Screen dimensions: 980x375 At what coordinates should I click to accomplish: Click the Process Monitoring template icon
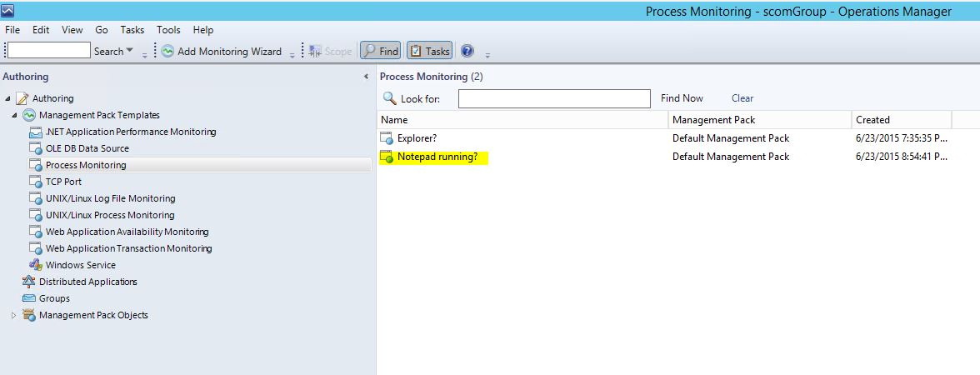[36, 165]
